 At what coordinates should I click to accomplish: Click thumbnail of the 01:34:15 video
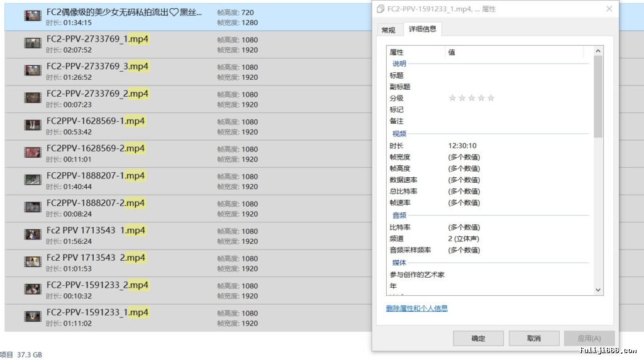coord(33,16)
